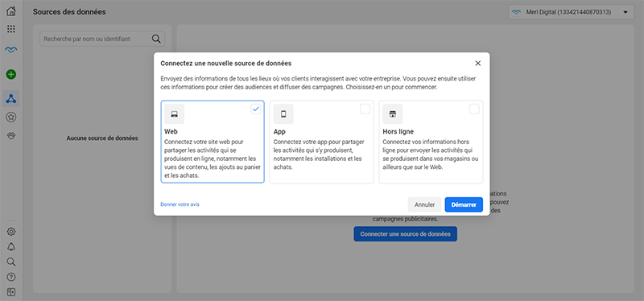This screenshot has width=644, height=301.
Task: Uncheck the Web option checkbox
Action: tap(256, 109)
